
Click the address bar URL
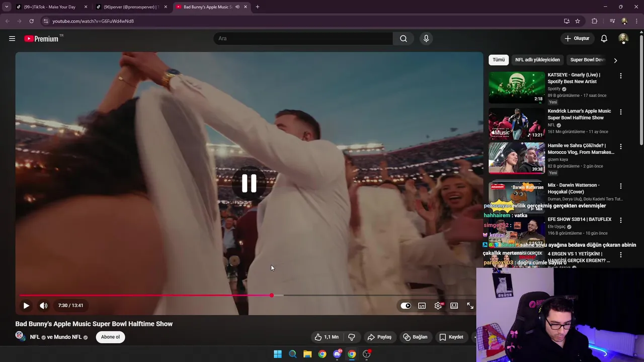pyautogui.click(x=93, y=21)
